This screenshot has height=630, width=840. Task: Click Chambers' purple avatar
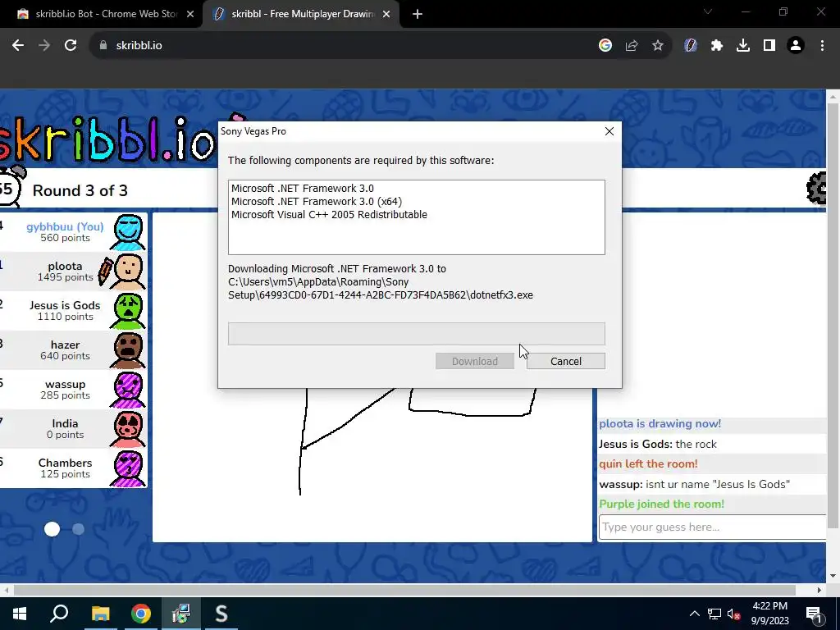point(128,468)
